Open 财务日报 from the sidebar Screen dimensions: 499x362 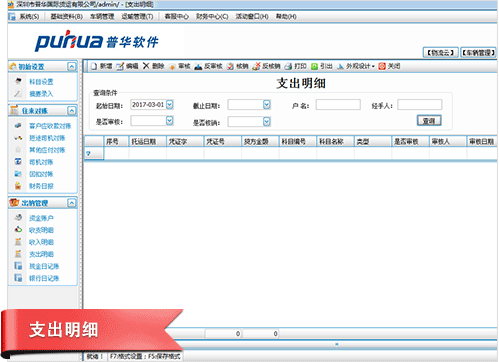point(41,186)
